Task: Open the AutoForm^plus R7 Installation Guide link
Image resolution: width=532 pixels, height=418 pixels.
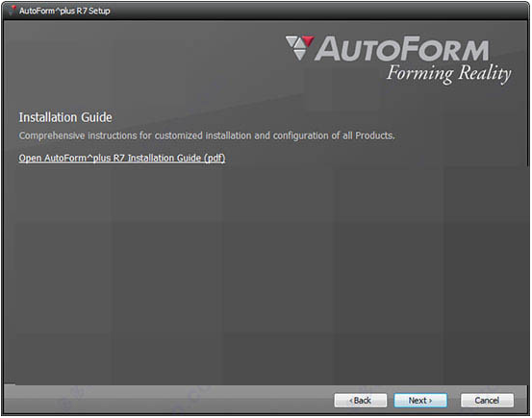Action: (x=122, y=159)
